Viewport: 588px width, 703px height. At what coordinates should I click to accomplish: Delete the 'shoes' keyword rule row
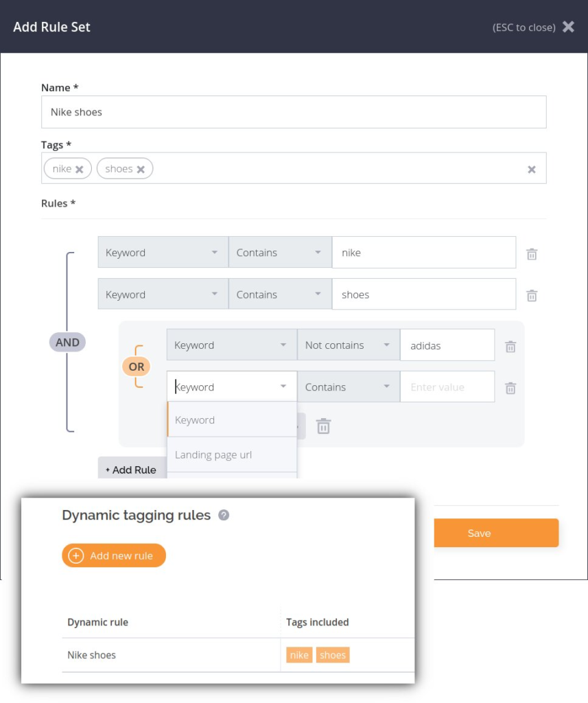coord(531,295)
